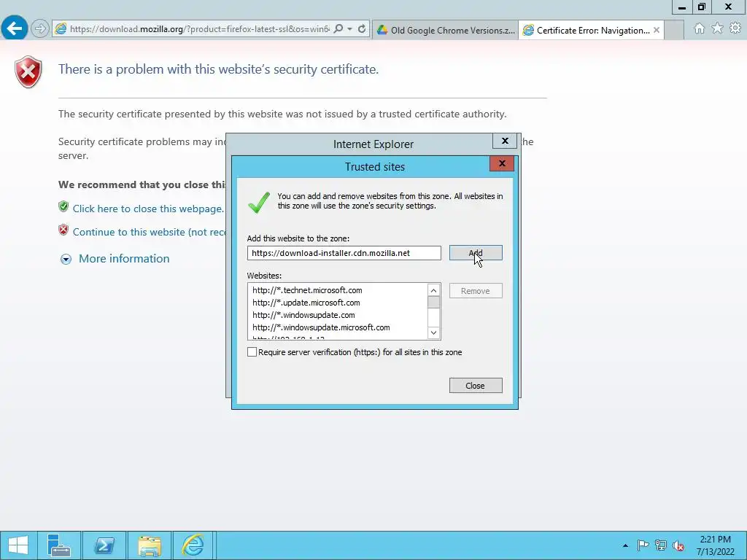Click the address bar URL field
Viewport: 747px width, 560px height.
pyautogui.click(x=200, y=29)
